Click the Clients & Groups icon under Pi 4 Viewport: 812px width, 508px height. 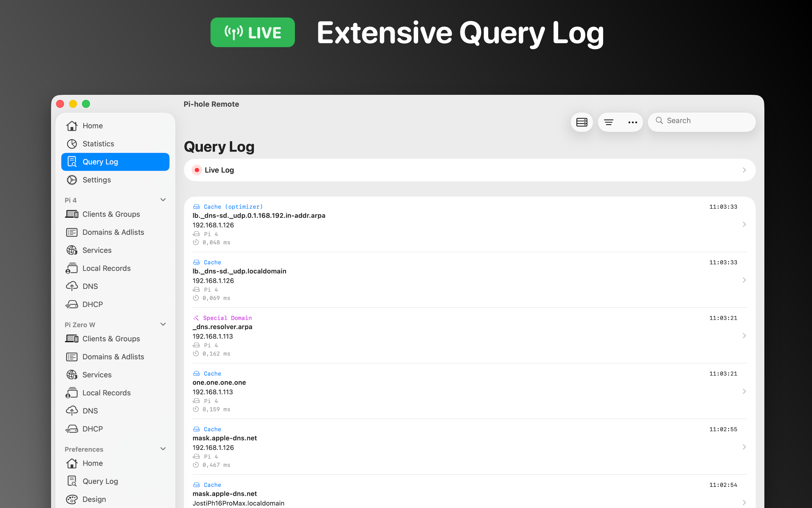click(x=72, y=214)
